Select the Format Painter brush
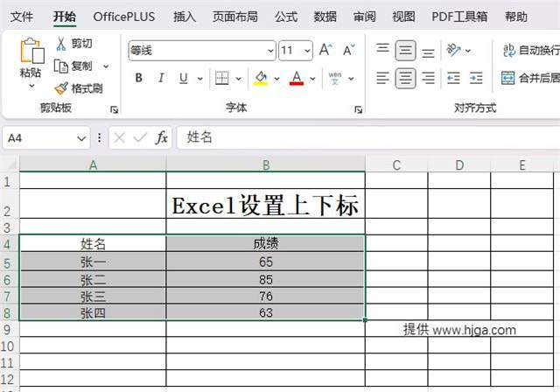The image size is (560, 392). point(61,88)
